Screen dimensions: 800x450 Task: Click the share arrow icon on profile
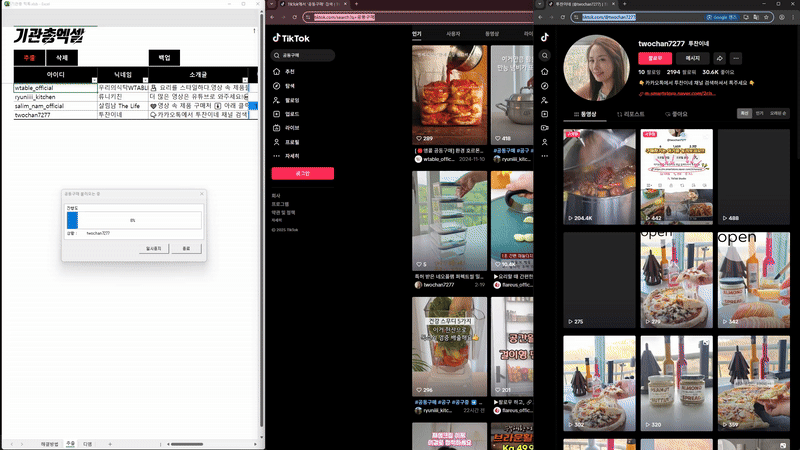(x=719, y=58)
